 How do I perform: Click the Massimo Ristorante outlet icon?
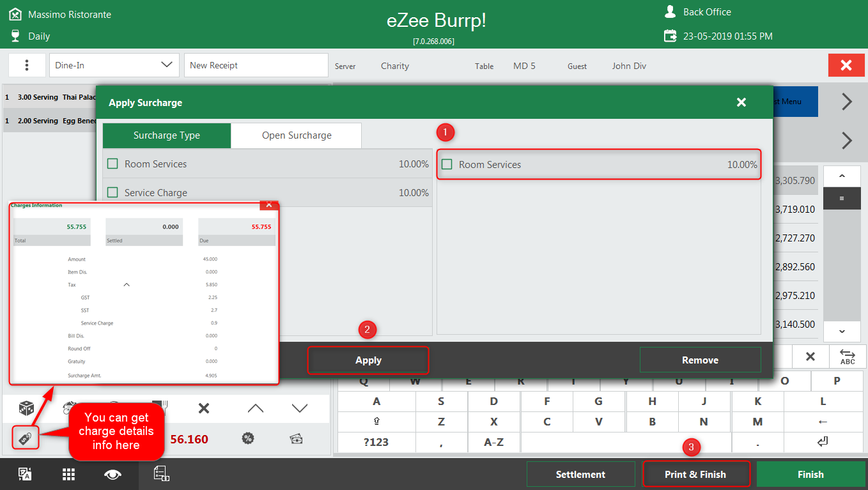point(15,14)
